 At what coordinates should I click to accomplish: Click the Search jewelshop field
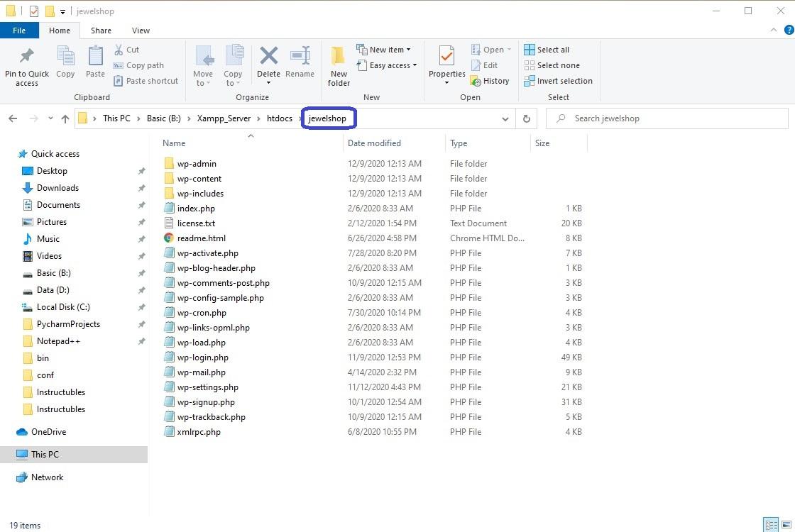tap(667, 118)
